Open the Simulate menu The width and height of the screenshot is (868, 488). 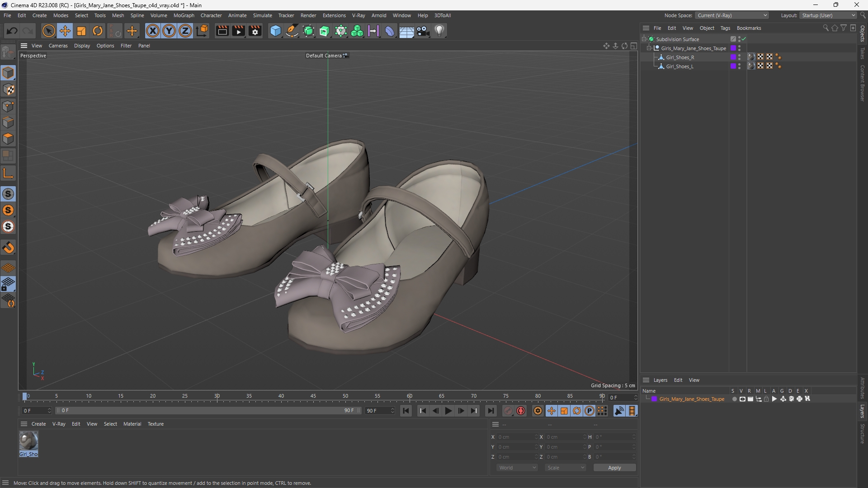tap(262, 15)
